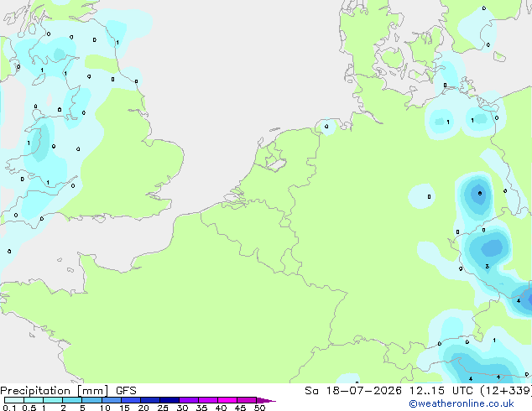Select the 'GFS' model label

click(126, 391)
